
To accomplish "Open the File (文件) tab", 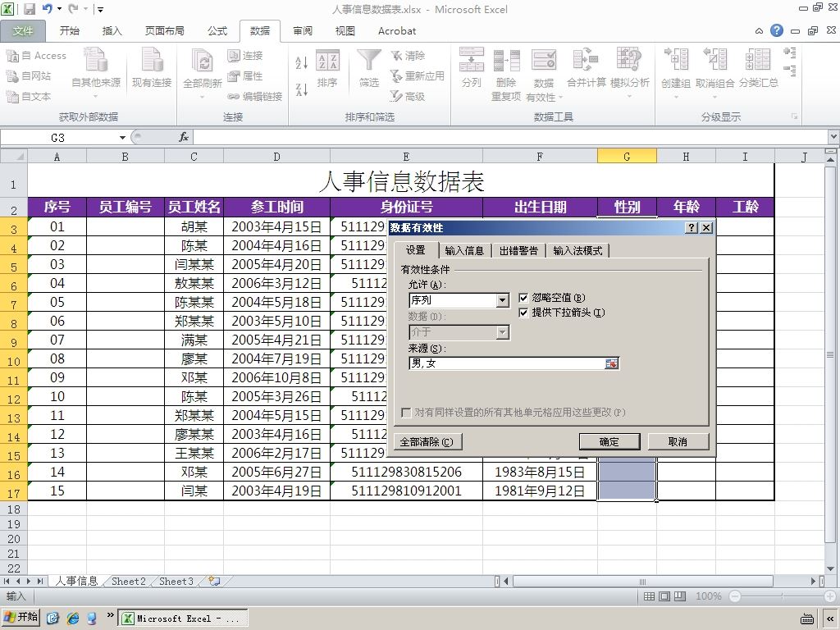I will coord(22,31).
